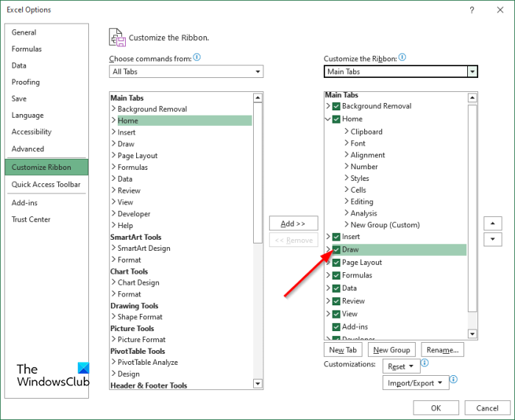Image resolution: width=515 pixels, height=420 pixels.
Task: Collapse the Home tab in right tree
Action: click(x=327, y=119)
